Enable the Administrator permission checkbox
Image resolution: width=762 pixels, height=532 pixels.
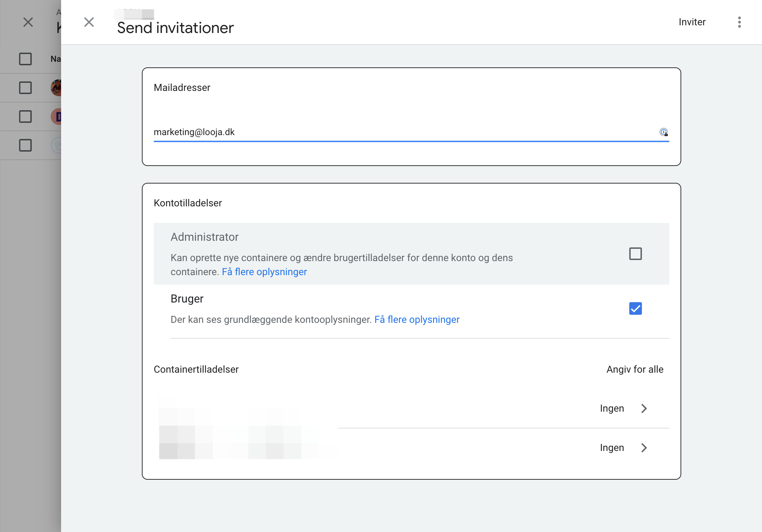[x=635, y=254]
